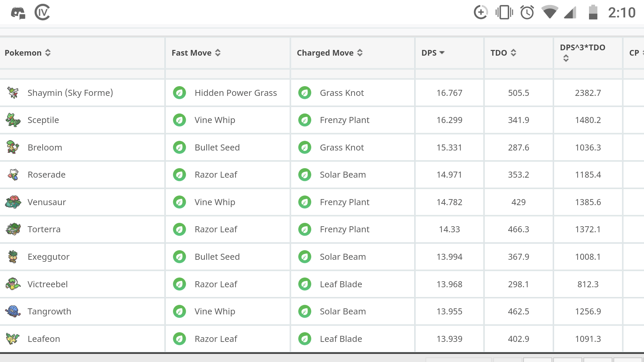Click the Roserade sprite icon
Screen dimensions: 644x362
click(13, 175)
